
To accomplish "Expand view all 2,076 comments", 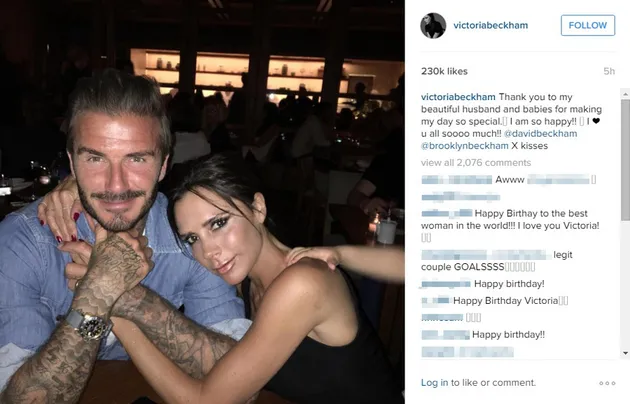I will pos(476,163).
